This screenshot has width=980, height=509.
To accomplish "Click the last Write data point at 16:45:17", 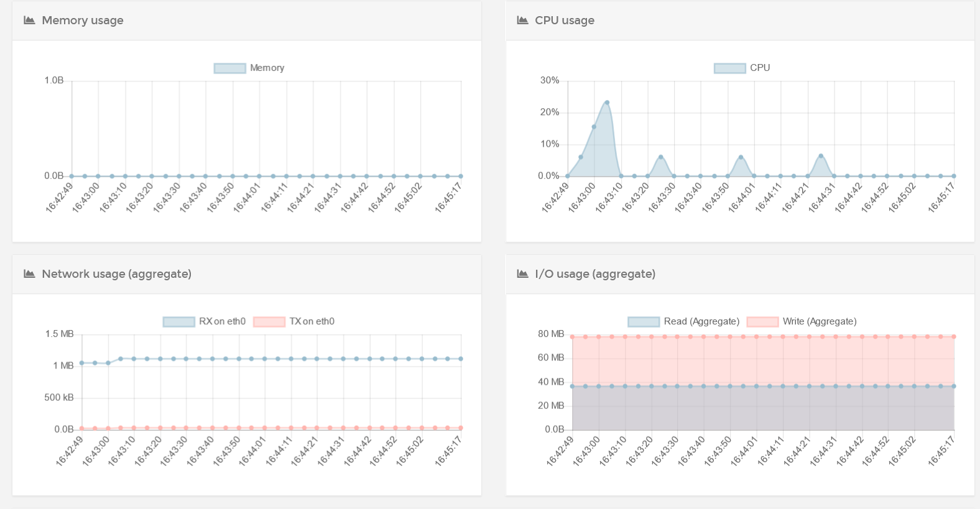I will coord(954,337).
